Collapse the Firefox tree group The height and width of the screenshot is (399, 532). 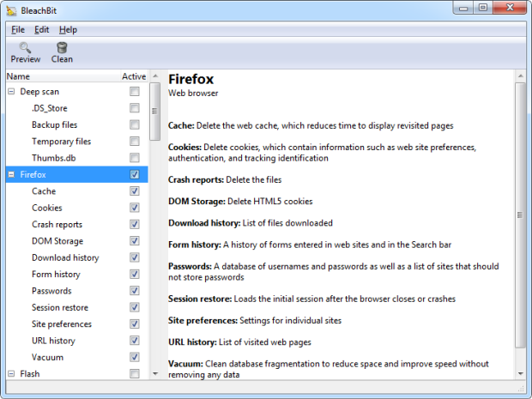point(11,174)
